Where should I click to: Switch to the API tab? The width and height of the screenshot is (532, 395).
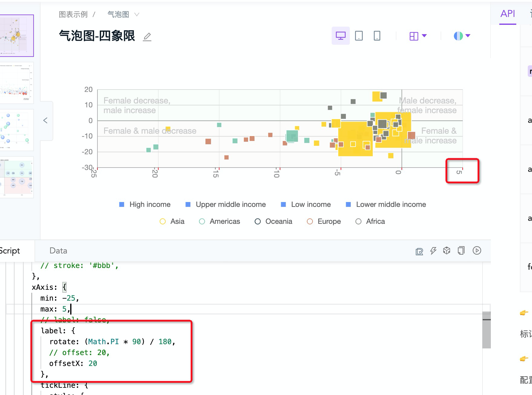coord(507,13)
